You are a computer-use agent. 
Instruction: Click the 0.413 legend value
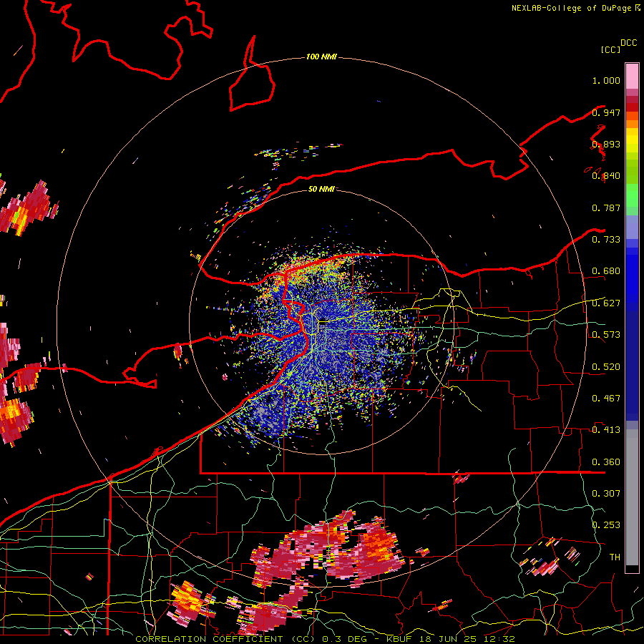pyautogui.click(x=606, y=430)
